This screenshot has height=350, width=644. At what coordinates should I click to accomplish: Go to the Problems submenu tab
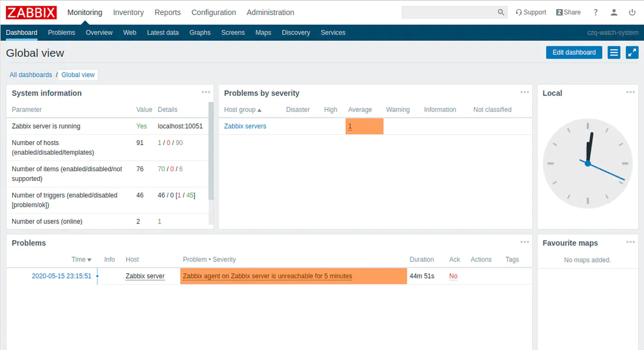[x=61, y=33]
